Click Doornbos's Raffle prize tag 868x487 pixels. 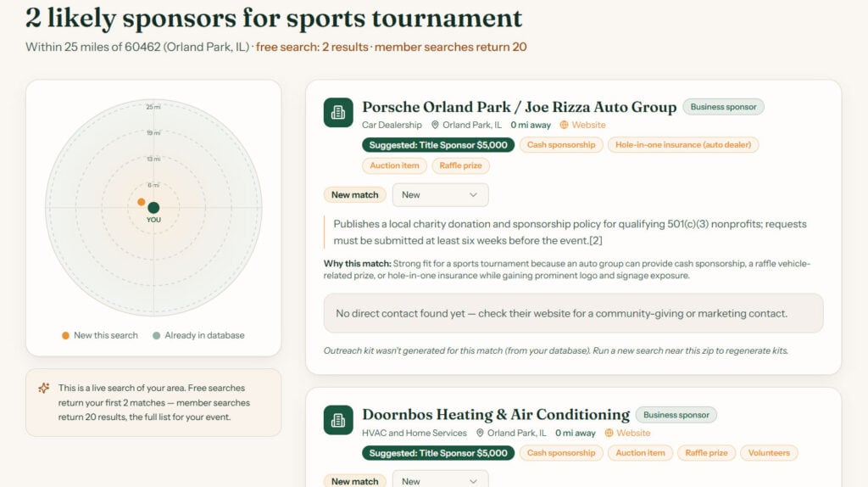tap(706, 453)
